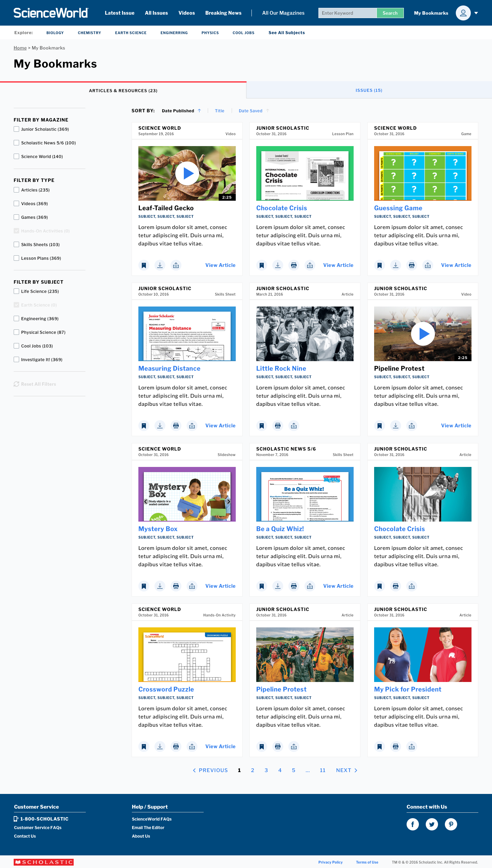The height and width of the screenshot is (868, 492).
Task: Open the Measuring Distance title link
Action: 169,368
